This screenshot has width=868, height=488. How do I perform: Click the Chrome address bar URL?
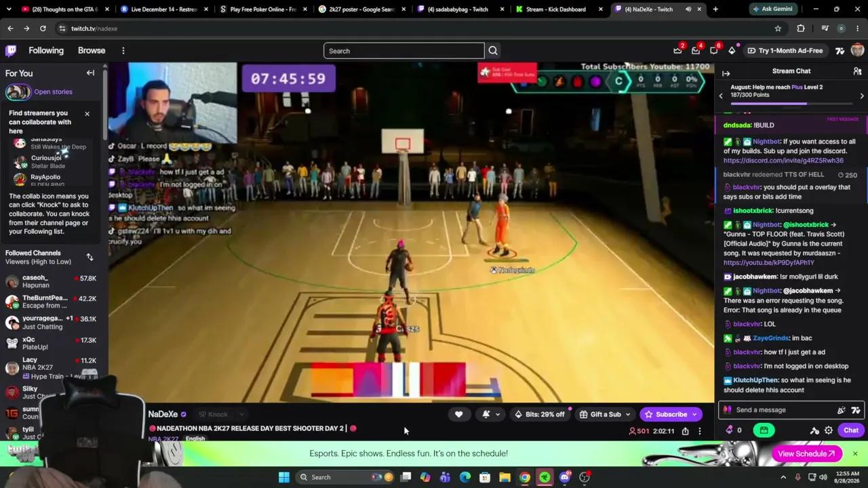click(x=94, y=28)
